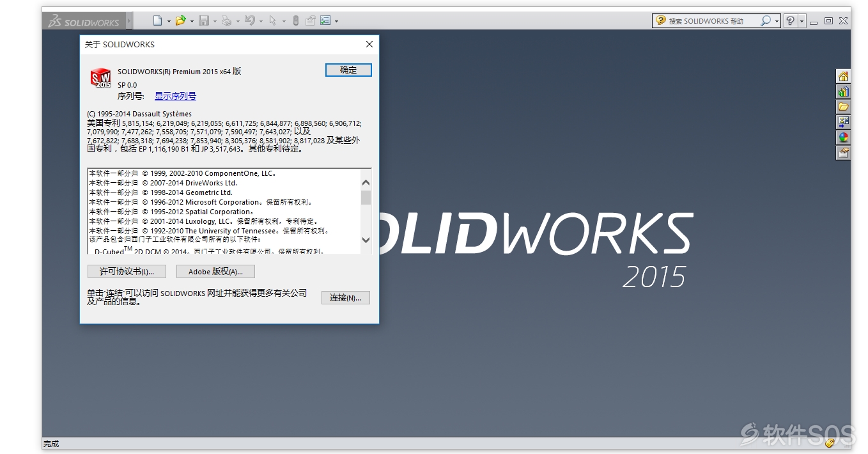This screenshot has width=868, height=454.
Task: Open SOLIDWORKS Resources home tab in the task pane
Action: pos(843,76)
